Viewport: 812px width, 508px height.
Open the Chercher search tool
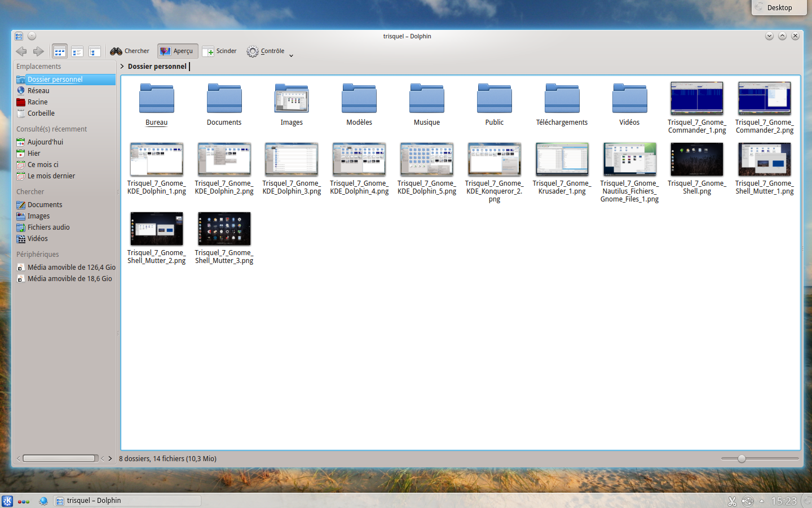coord(130,51)
